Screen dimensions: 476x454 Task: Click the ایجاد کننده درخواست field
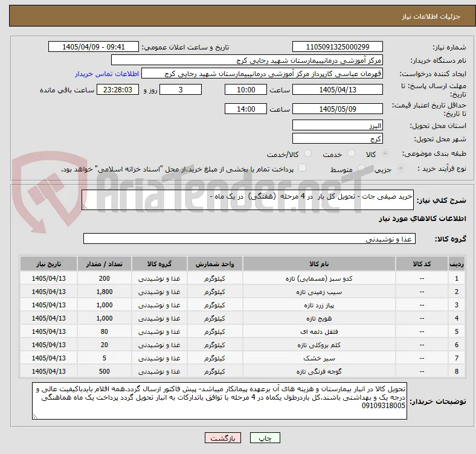[262, 74]
